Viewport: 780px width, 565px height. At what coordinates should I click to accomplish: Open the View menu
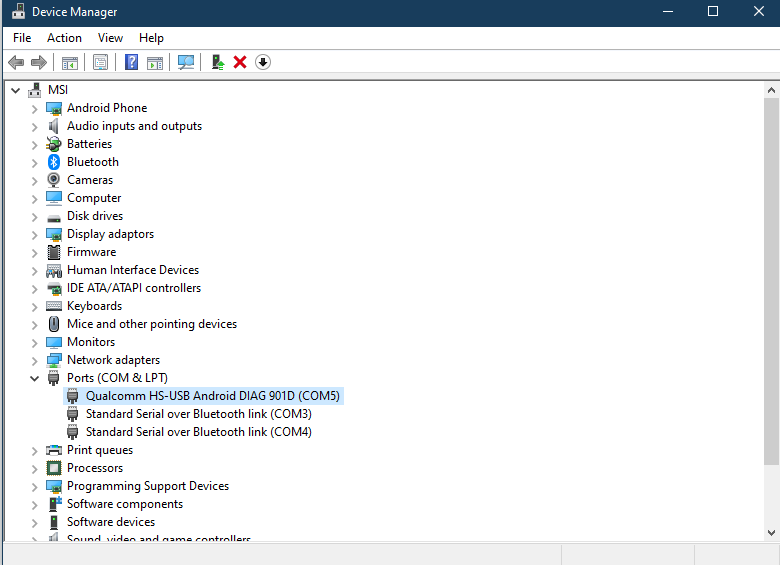pyautogui.click(x=110, y=38)
